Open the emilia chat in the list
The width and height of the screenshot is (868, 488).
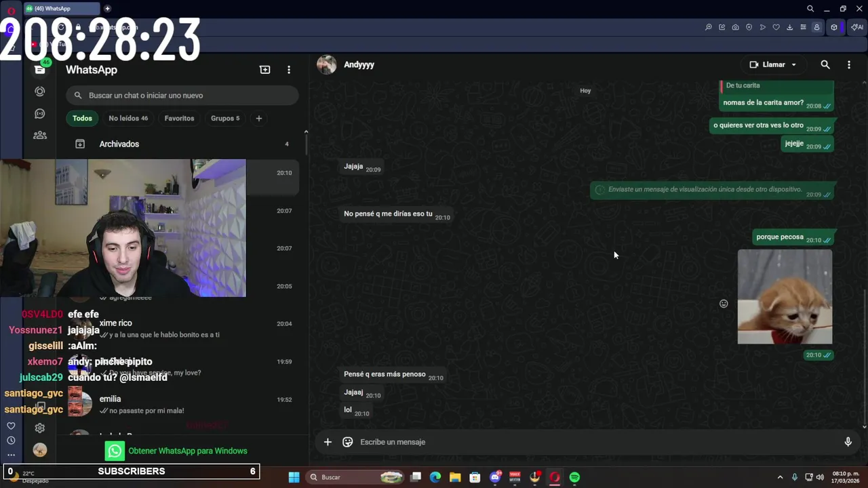pos(182,404)
